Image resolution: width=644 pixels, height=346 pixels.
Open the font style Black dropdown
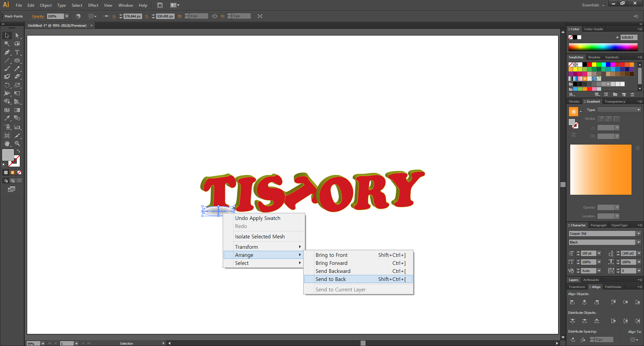point(639,242)
